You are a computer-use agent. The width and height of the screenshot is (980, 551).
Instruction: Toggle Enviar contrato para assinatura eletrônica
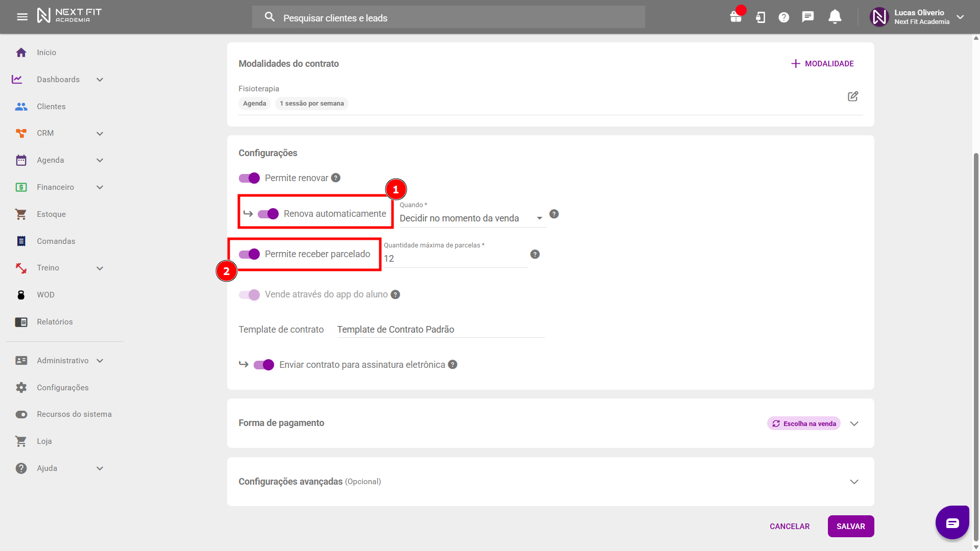[x=264, y=365]
